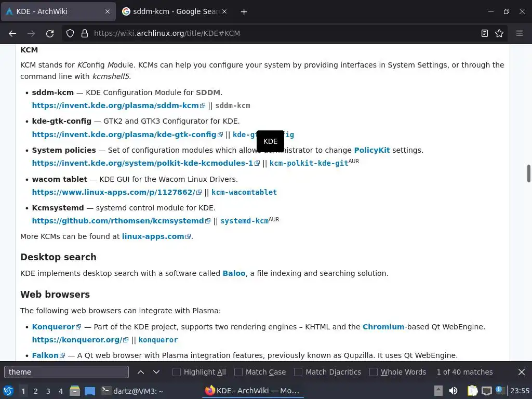Close the find bar
The image size is (532, 399).
tap(522, 372)
